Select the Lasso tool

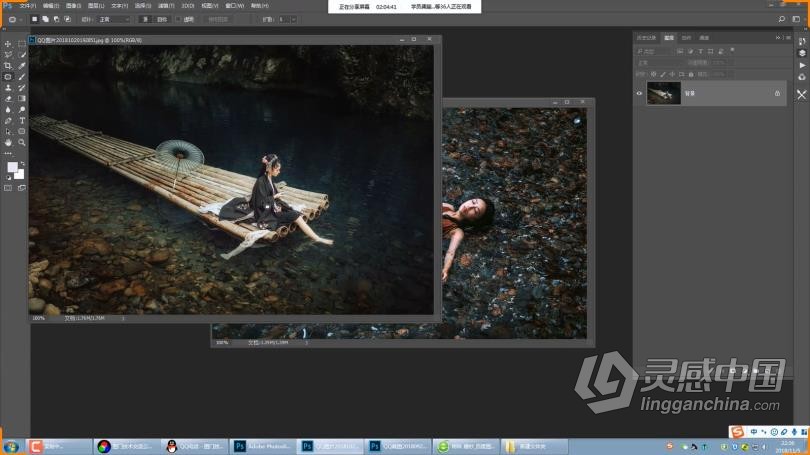pyautogui.click(x=8, y=55)
